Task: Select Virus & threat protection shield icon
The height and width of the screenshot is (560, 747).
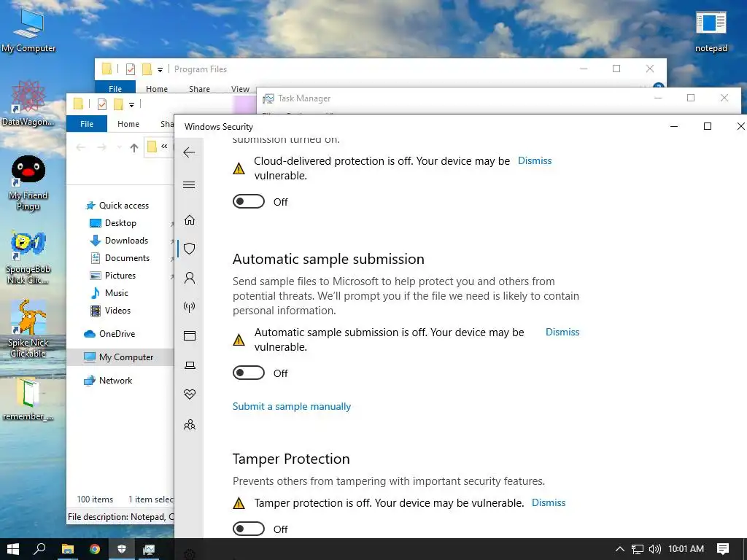Action: pos(190,249)
